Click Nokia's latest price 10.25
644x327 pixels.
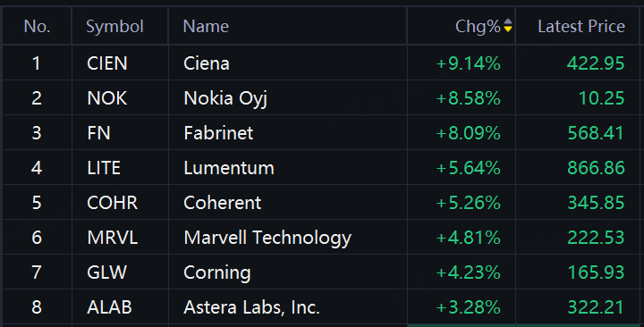tap(601, 98)
